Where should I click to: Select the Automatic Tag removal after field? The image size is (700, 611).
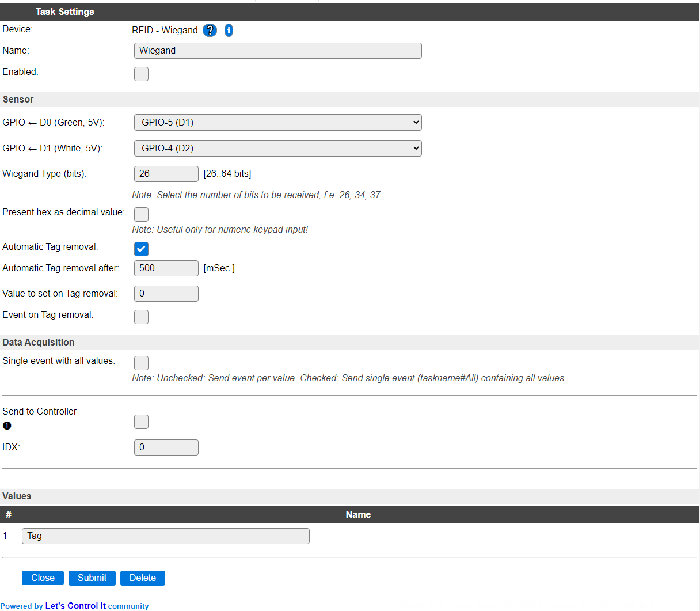tap(166, 268)
